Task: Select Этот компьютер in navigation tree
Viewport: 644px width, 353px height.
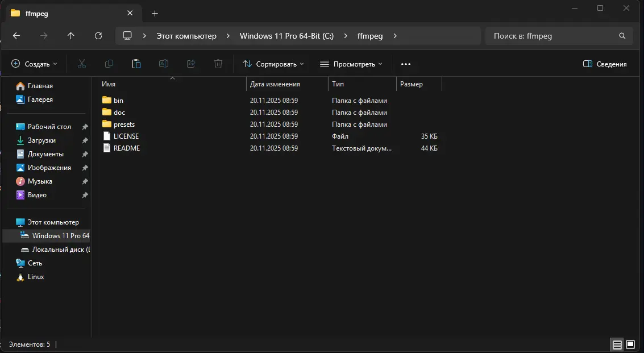Action: point(53,222)
